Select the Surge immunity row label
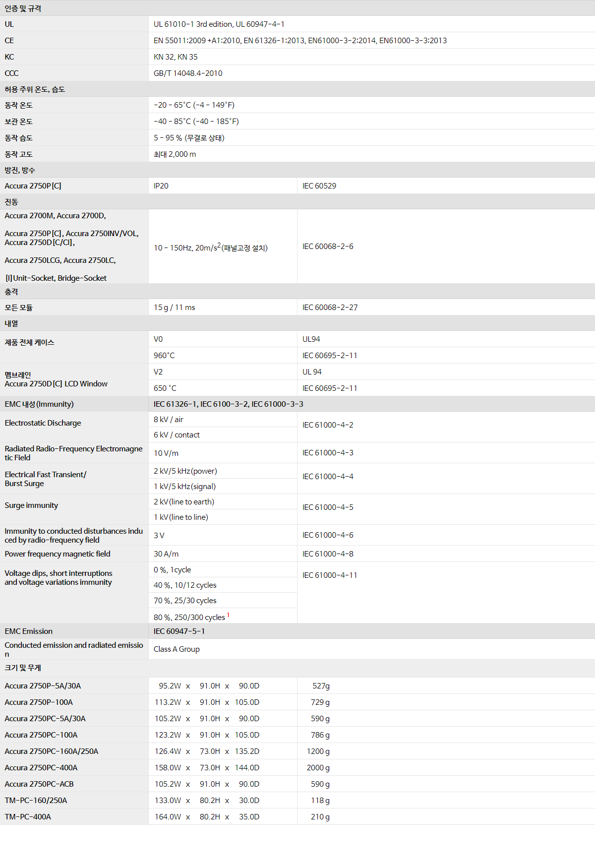595x868 pixels. pyautogui.click(x=31, y=505)
